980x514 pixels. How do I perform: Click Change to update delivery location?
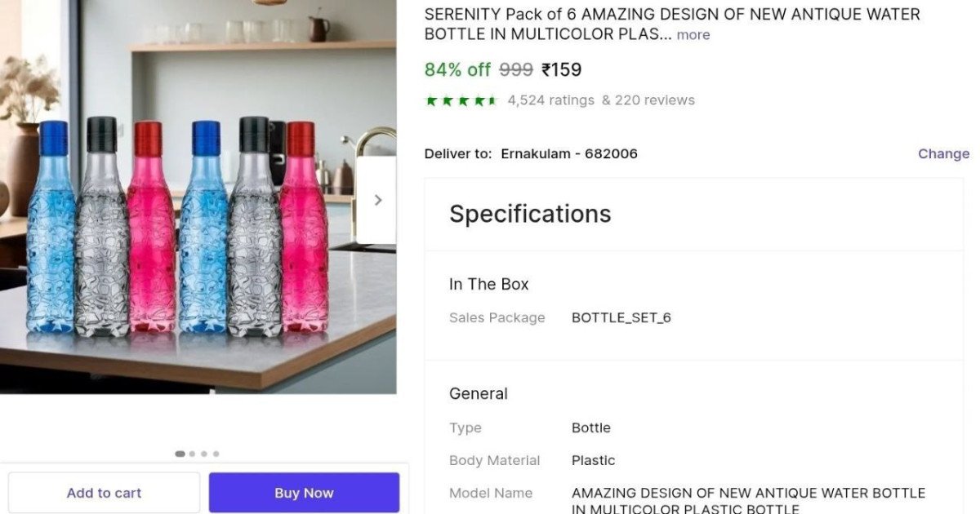tap(943, 153)
